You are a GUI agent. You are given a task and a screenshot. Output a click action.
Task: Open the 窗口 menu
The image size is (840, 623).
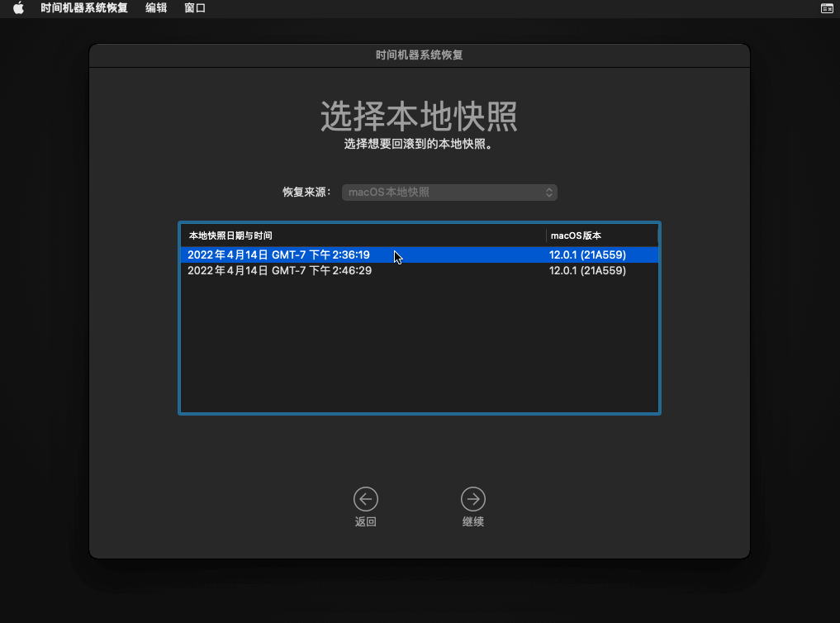tap(195, 8)
